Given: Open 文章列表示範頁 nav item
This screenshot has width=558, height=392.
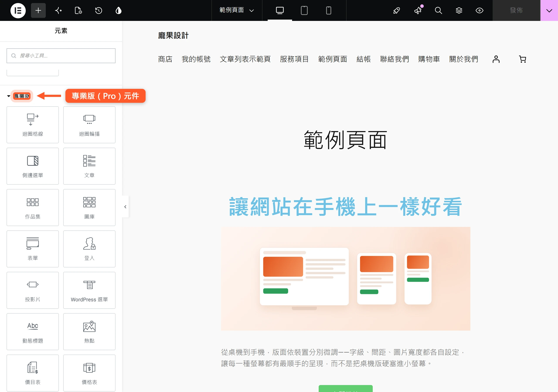Looking at the screenshot, I should pos(245,59).
